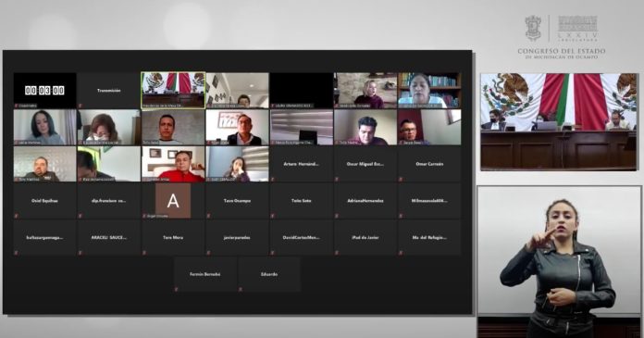Click muted mic icon on Osiel Equihua tile
This screenshot has height=338, width=644.
pos(17,216)
